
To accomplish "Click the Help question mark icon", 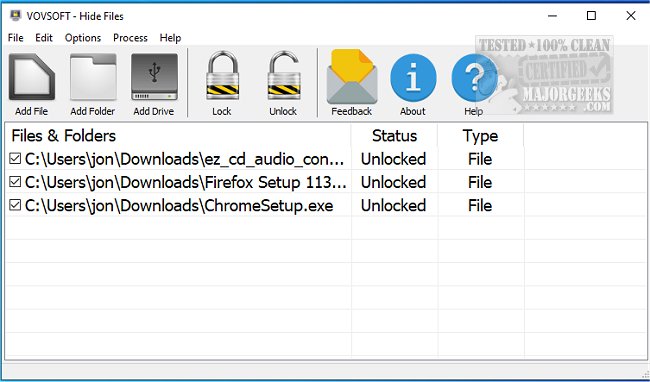I will [x=474, y=78].
